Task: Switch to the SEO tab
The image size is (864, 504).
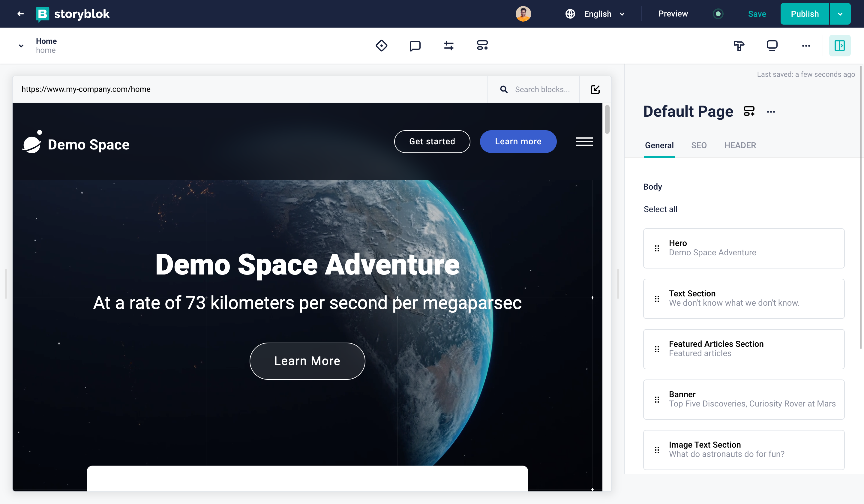Action: (698, 145)
